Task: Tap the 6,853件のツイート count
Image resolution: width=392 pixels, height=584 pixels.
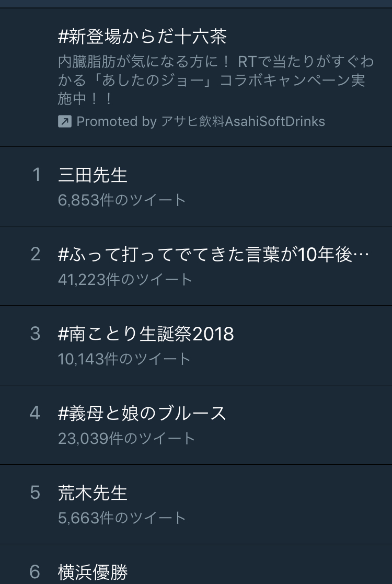Action: (x=122, y=200)
